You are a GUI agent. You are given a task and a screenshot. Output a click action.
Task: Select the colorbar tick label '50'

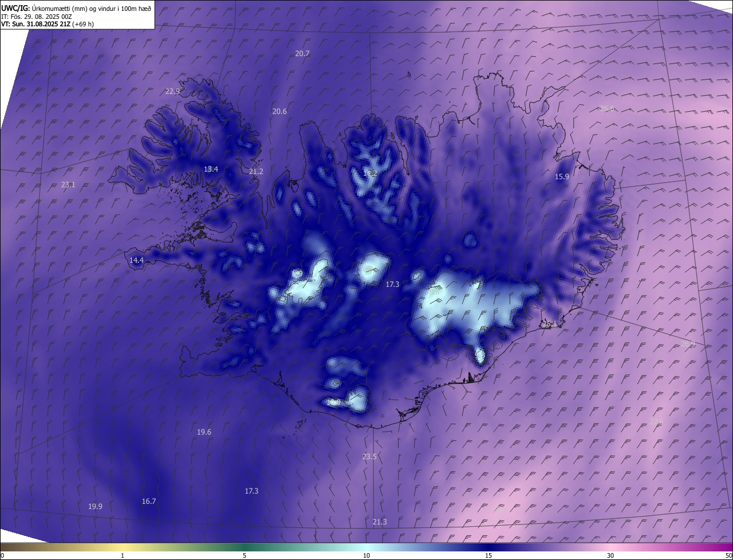coord(728,555)
